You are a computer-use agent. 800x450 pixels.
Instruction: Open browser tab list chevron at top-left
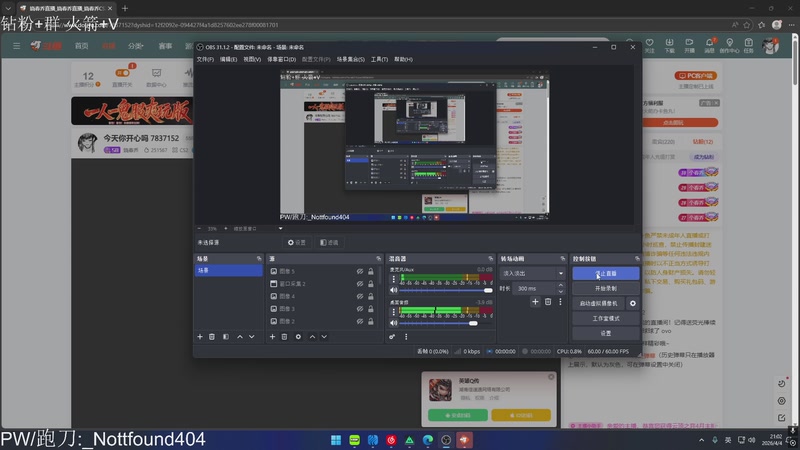8,8
